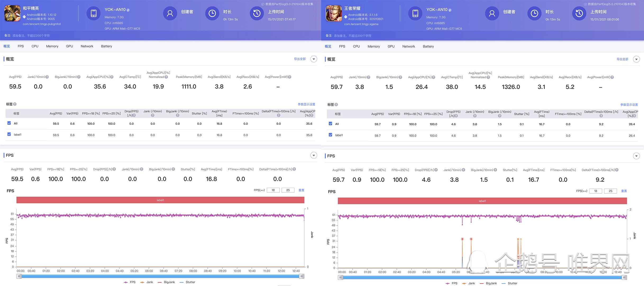Click help icon next to Drop(FPS)[/h] in left FPS section
This screenshot has width=644, height=286.
click(114, 169)
